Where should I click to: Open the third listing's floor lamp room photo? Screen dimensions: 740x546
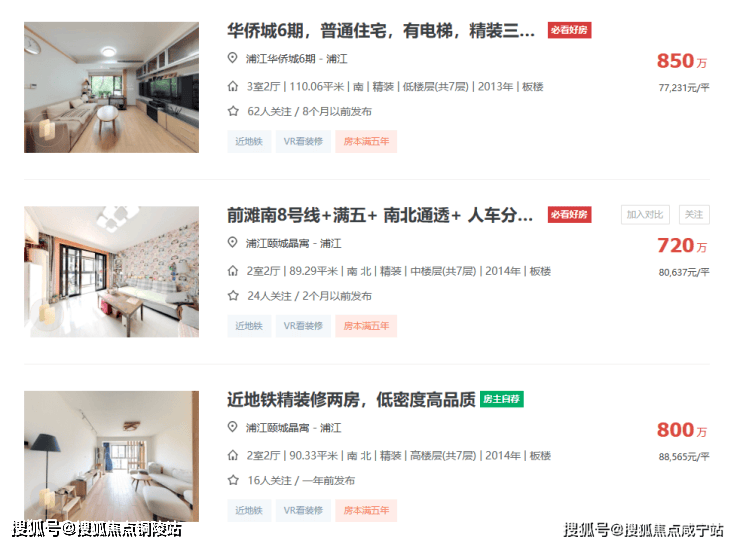[x=111, y=456]
